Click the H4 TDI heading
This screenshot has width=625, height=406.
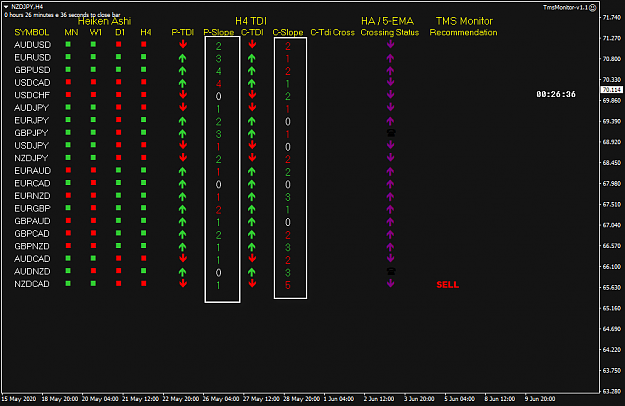click(x=251, y=21)
